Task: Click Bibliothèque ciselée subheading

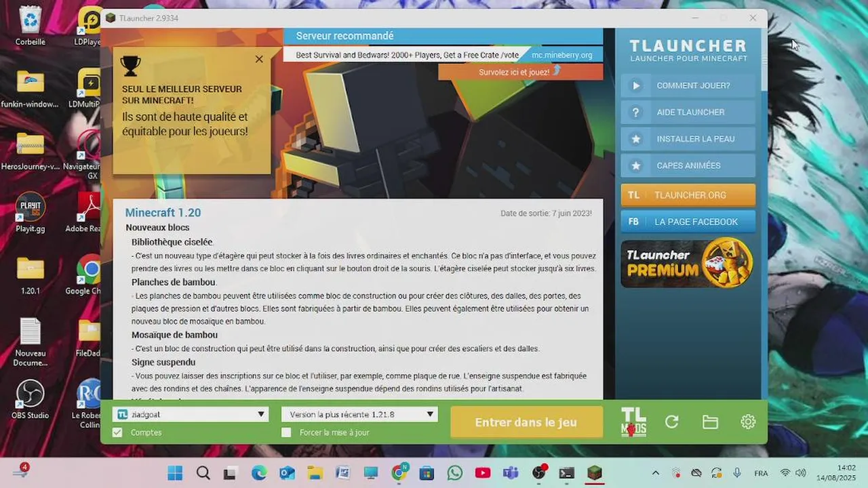Action: pyautogui.click(x=173, y=242)
